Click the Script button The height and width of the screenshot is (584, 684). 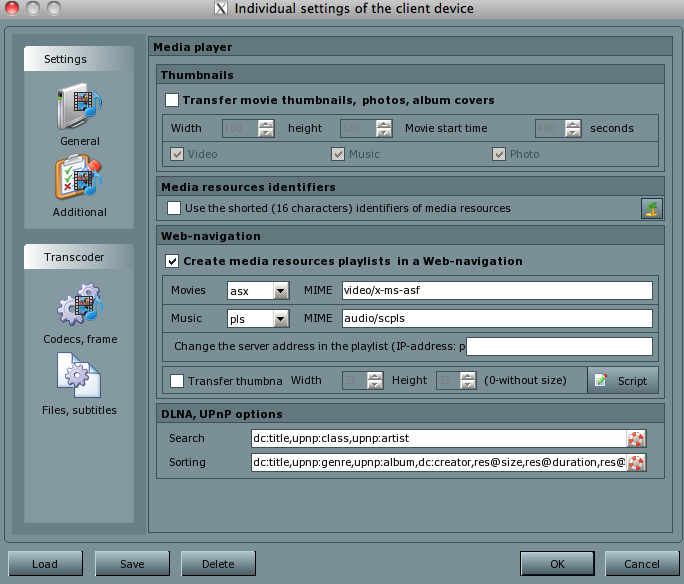click(x=622, y=381)
